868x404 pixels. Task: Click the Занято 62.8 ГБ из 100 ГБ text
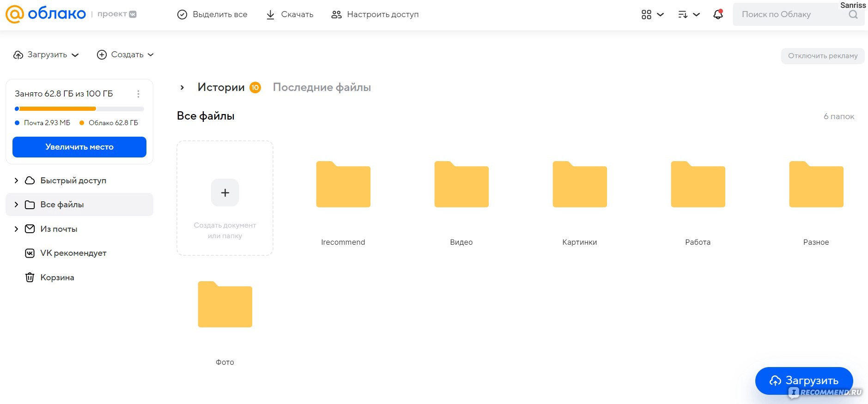pyautogui.click(x=64, y=94)
